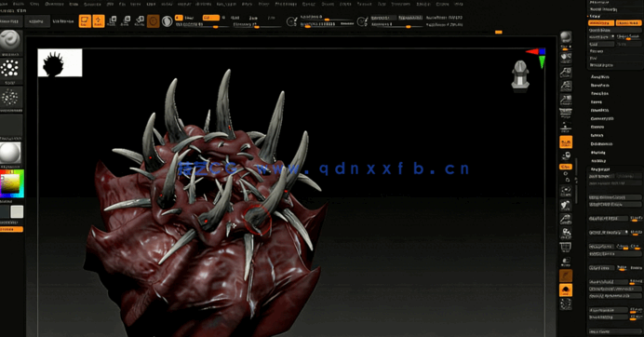Click the Auto Groups button

click(601, 176)
